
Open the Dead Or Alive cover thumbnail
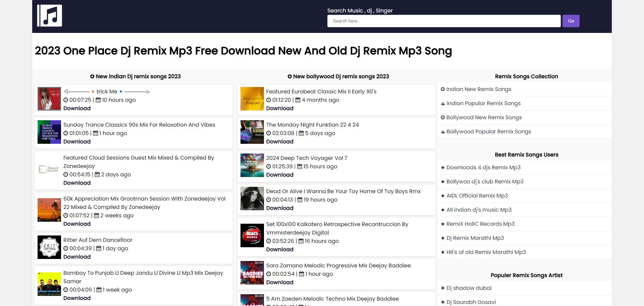point(252,199)
